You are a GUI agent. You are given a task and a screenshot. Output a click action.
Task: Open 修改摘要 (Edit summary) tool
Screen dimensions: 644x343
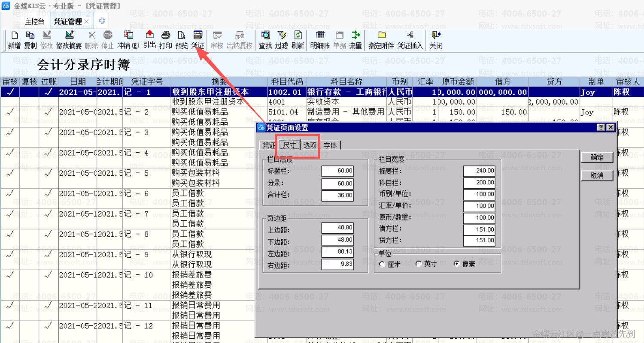pyautogui.click(x=69, y=36)
